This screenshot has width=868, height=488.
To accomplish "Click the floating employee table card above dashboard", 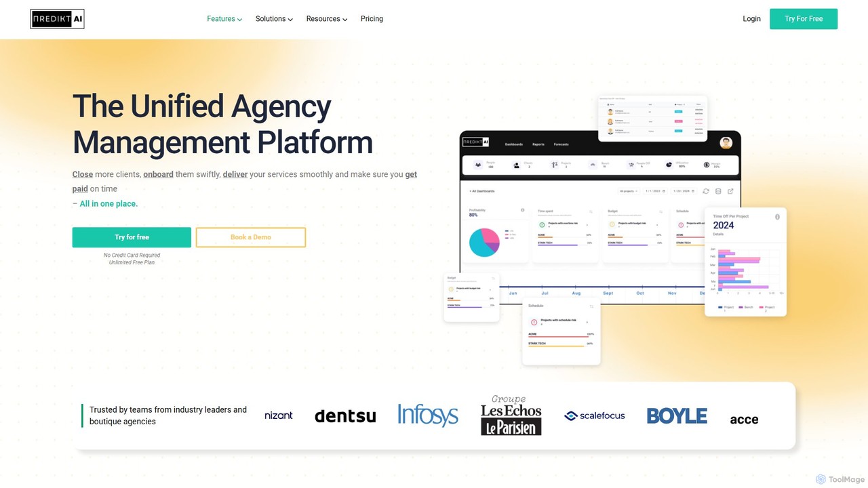I will tap(652, 118).
